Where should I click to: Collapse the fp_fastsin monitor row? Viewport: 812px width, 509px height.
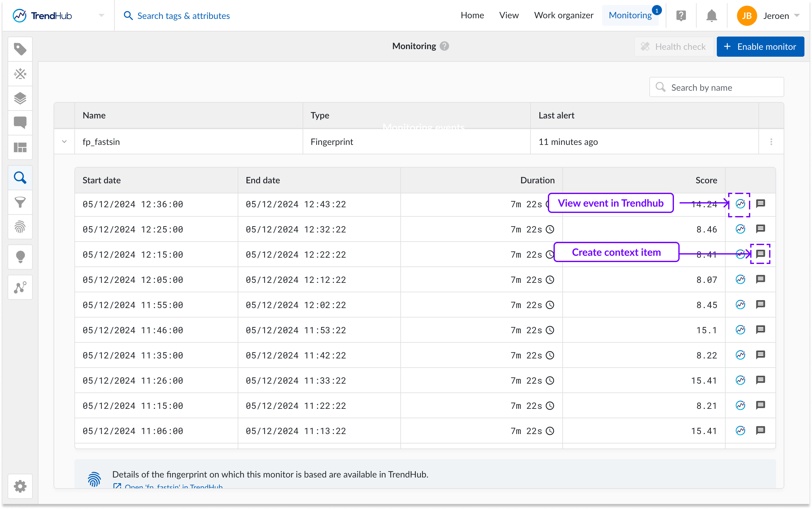click(64, 142)
